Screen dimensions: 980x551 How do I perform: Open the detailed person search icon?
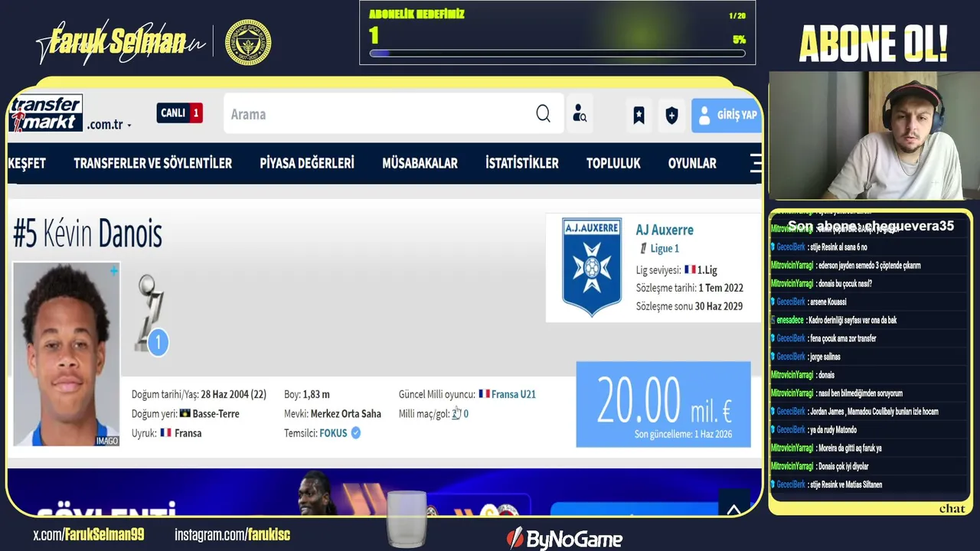[x=580, y=114]
